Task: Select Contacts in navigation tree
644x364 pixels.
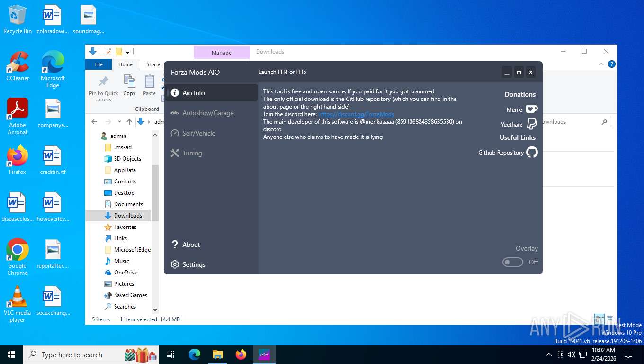Action: click(x=125, y=182)
